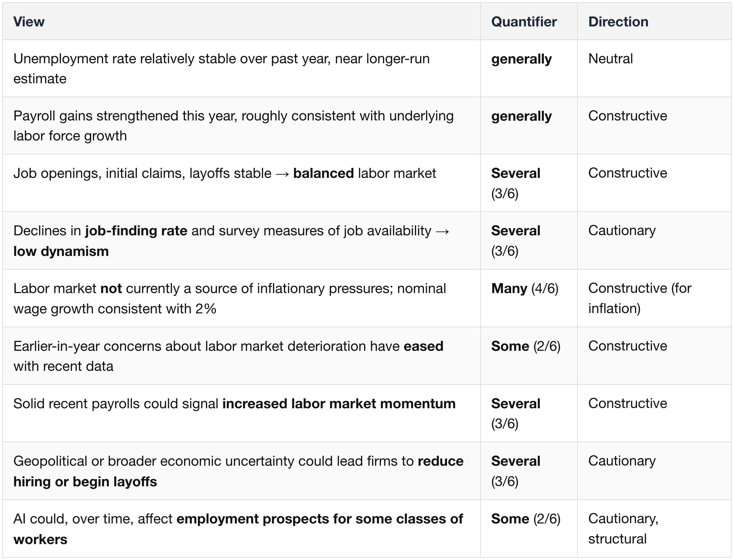Click 'increased labor market momentum' bold text
The width and height of the screenshot is (734, 560).
[339, 404]
